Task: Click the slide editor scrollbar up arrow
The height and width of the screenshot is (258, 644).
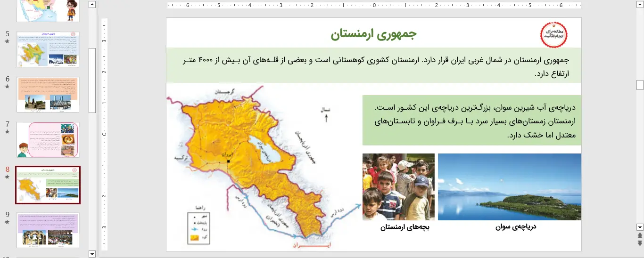Action: 640,5
